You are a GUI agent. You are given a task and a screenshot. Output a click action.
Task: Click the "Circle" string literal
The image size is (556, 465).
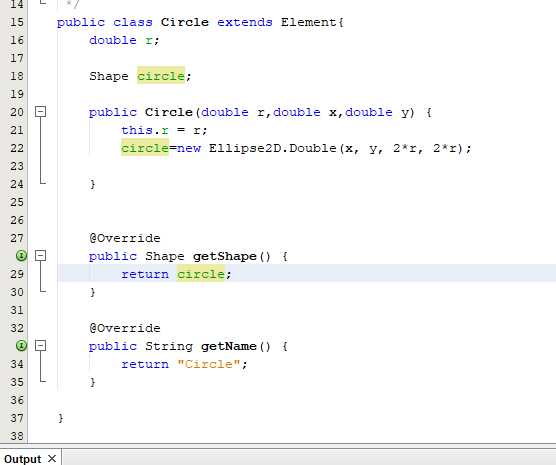pyautogui.click(x=208, y=364)
